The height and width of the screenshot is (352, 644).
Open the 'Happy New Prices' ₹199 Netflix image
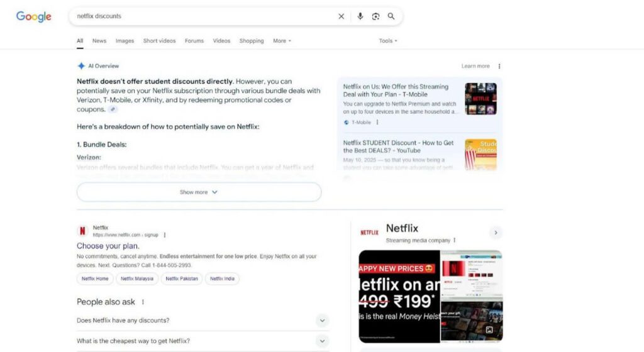(x=399, y=296)
